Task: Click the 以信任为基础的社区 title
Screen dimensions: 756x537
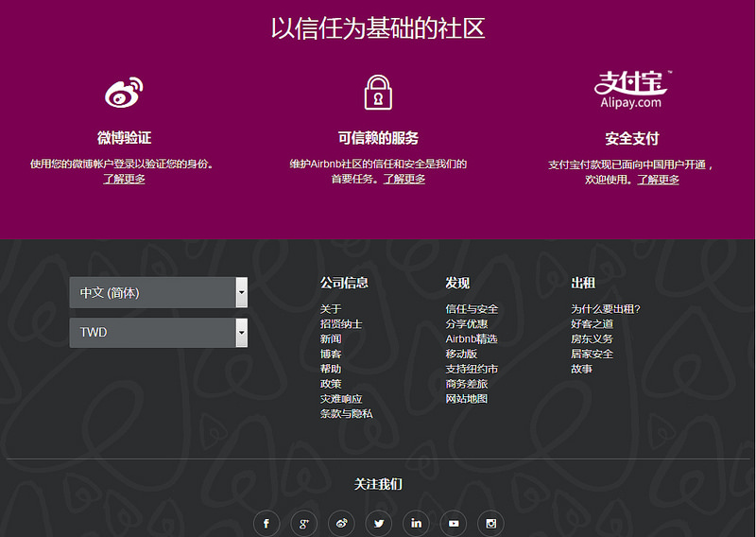Action: coord(378,28)
